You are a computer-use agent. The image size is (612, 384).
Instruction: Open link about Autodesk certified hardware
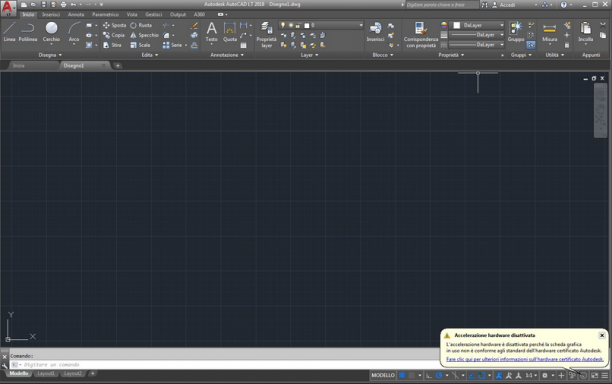click(525, 359)
